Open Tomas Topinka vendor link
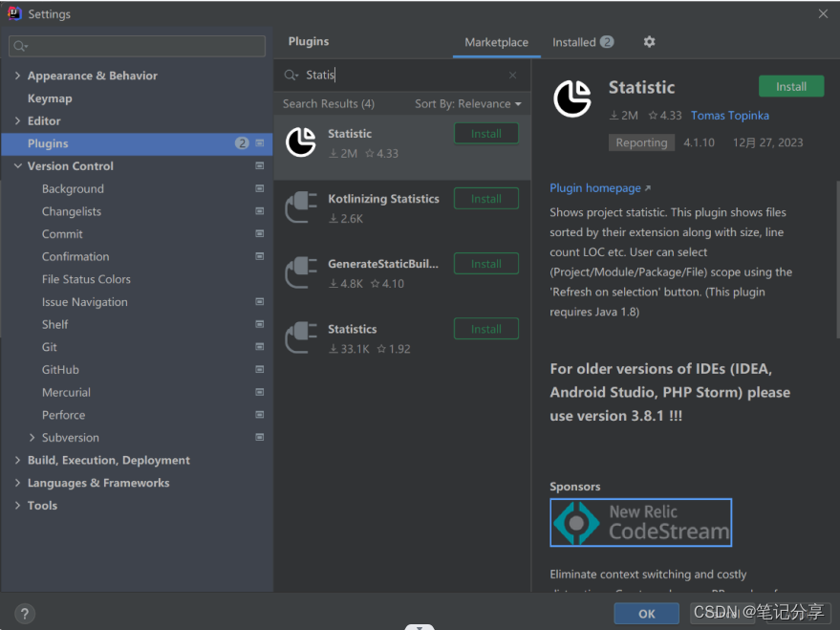The image size is (840, 630). point(730,115)
